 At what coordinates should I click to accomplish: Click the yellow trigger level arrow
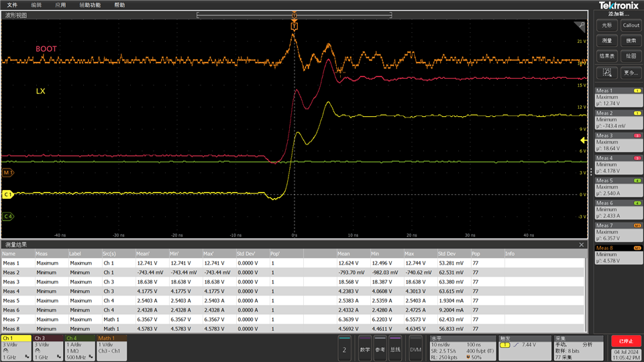click(584, 140)
